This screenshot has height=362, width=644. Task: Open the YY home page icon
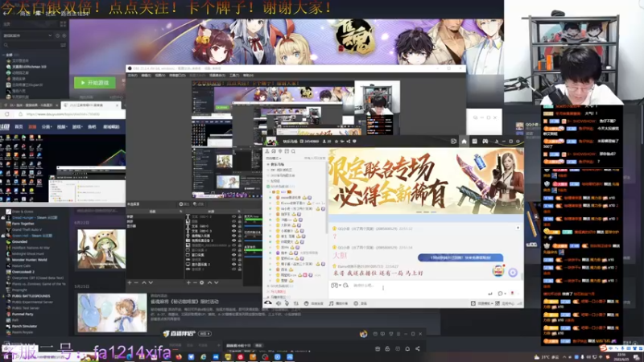point(464,142)
